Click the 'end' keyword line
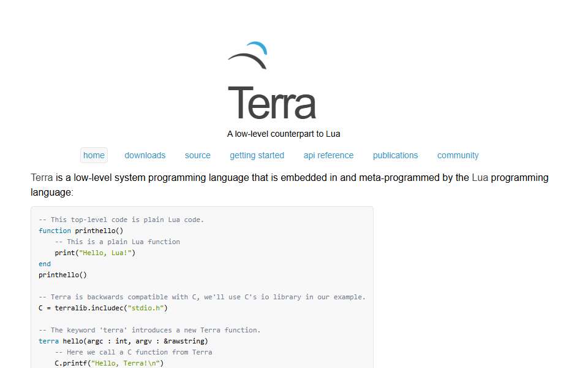Screen dimensions: 588x368 [45, 264]
